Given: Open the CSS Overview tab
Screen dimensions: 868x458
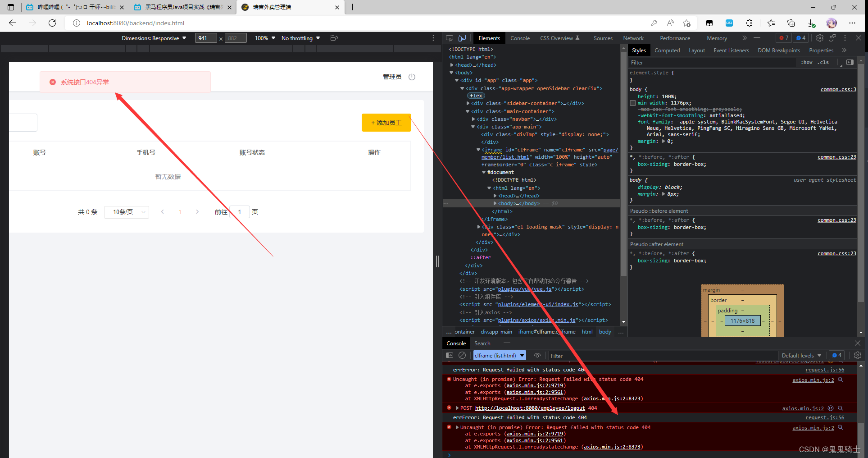Looking at the screenshot, I should point(559,38).
